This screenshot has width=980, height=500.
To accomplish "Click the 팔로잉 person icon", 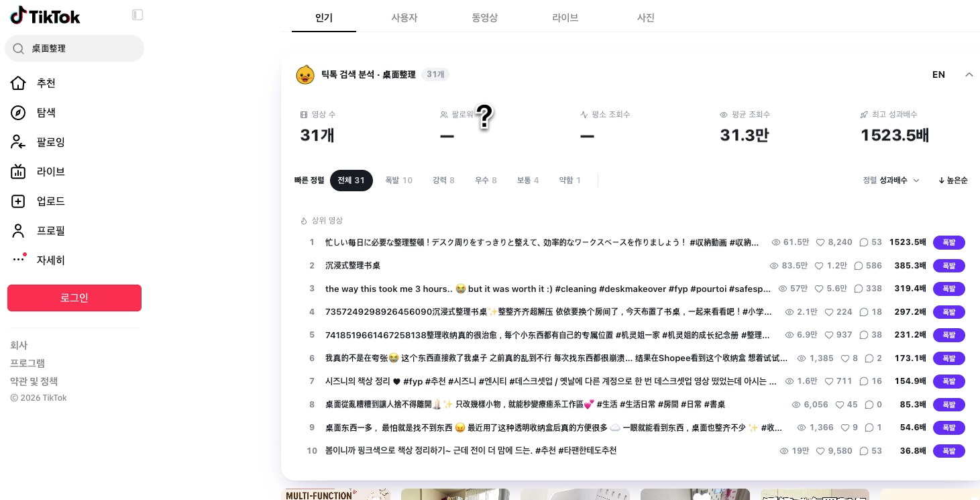I will pyautogui.click(x=18, y=142).
